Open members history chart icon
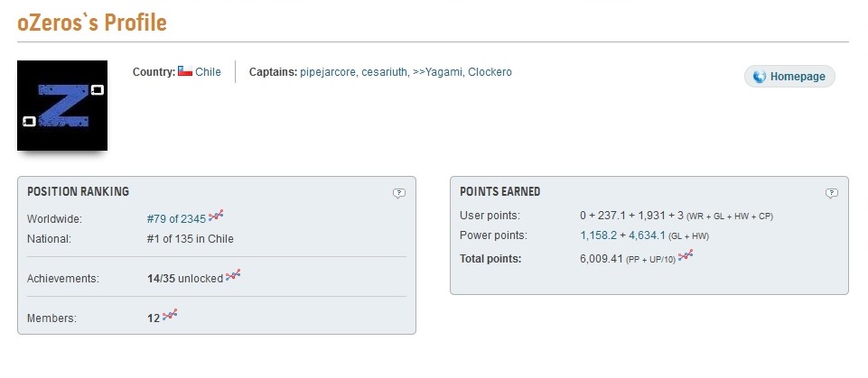 point(170,314)
